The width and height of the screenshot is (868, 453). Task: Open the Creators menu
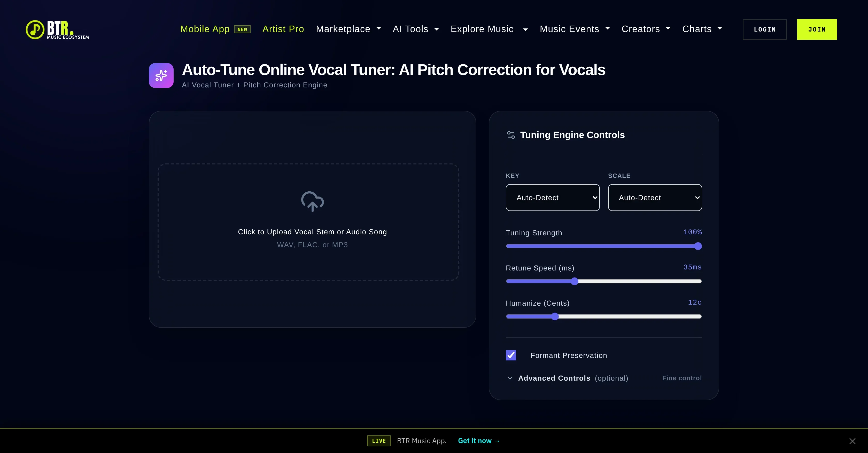tap(646, 29)
